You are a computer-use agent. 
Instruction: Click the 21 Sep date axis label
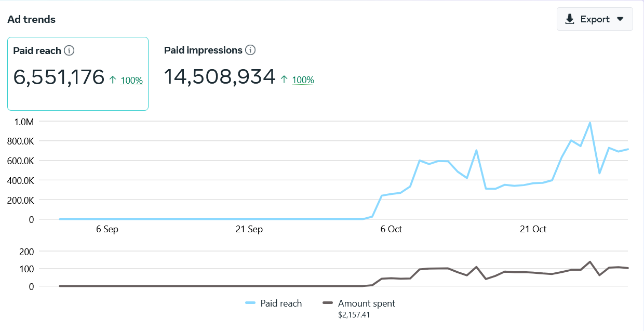pos(249,229)
